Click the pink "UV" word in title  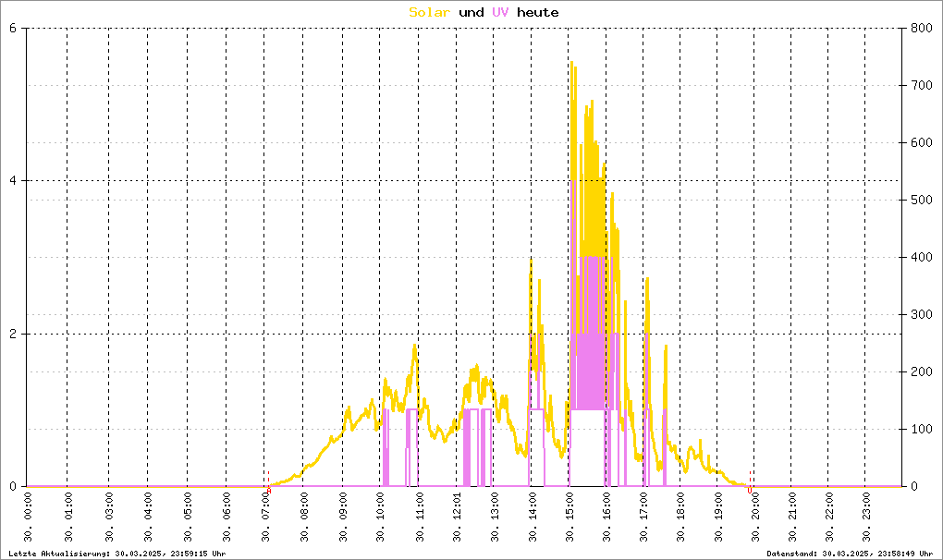click(500, 12)
